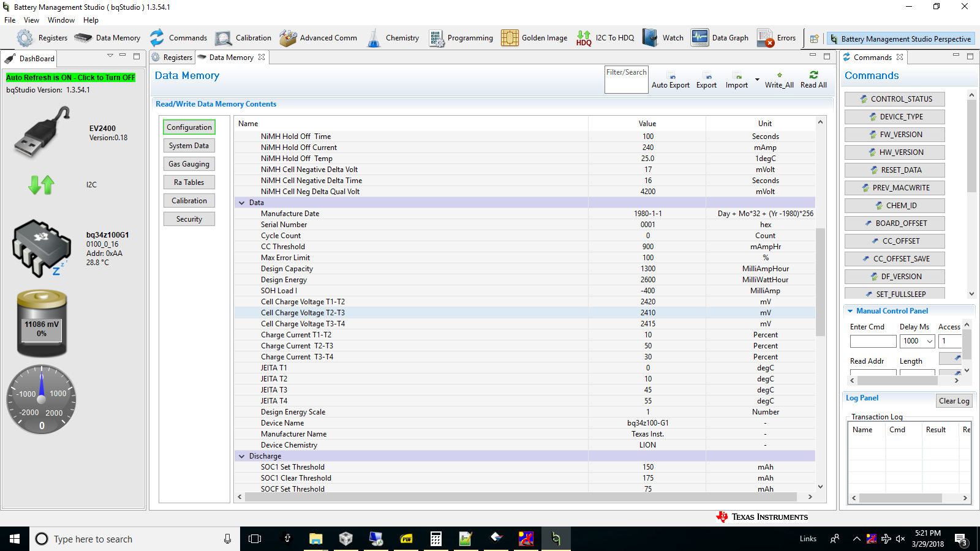The image size is (980, 551).
Task: Click the Open Perspective icon
Action: pyautogui.click(x=814, y=39)
